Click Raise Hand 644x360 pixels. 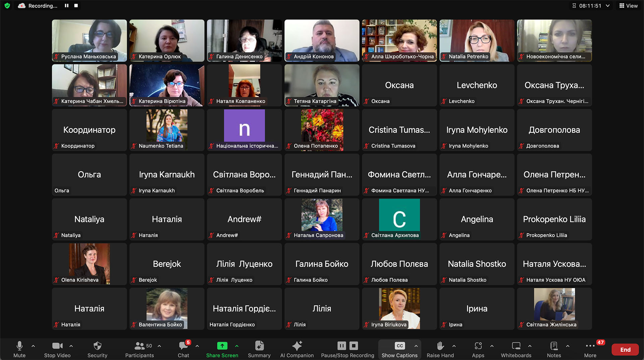click(x=440, y=346)
